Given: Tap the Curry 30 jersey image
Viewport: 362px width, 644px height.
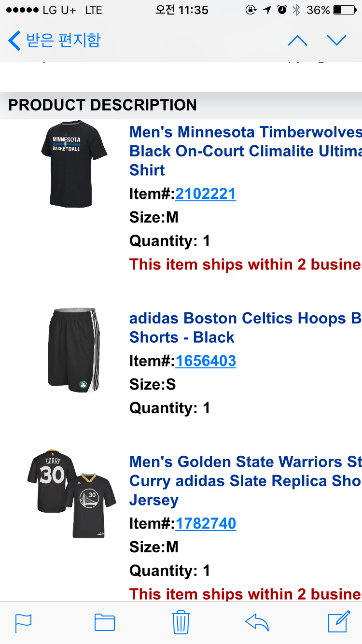Looking at the screenshot, I should [72, 493].
